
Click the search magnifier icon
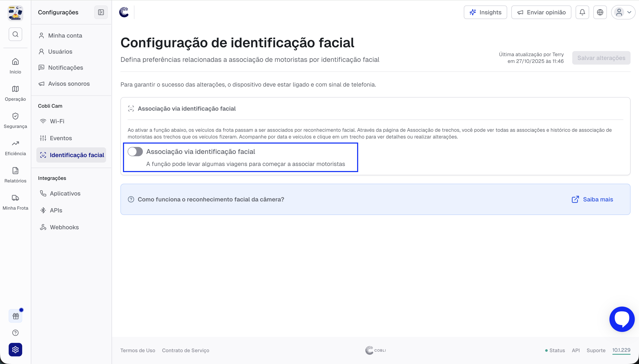15,34
